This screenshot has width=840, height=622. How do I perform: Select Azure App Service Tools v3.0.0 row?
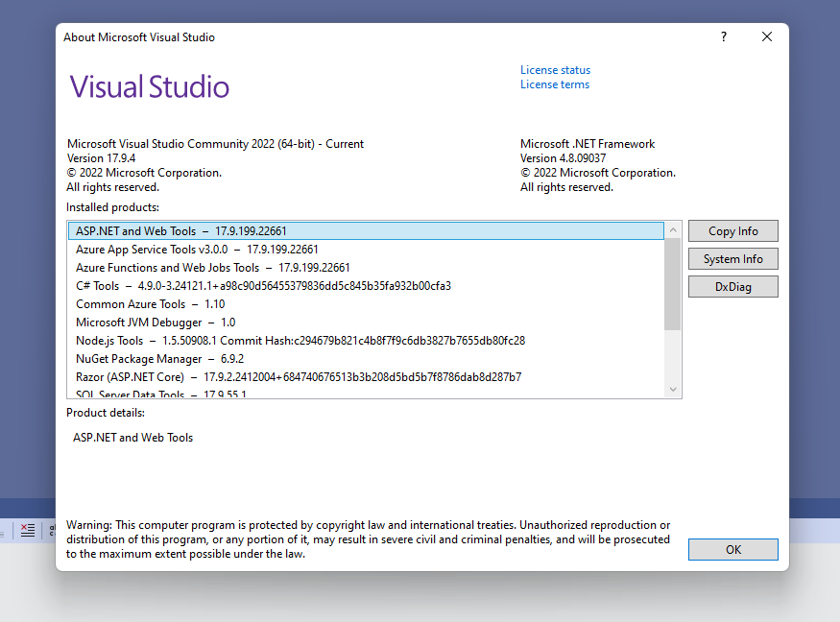click(x=366, y=250)
